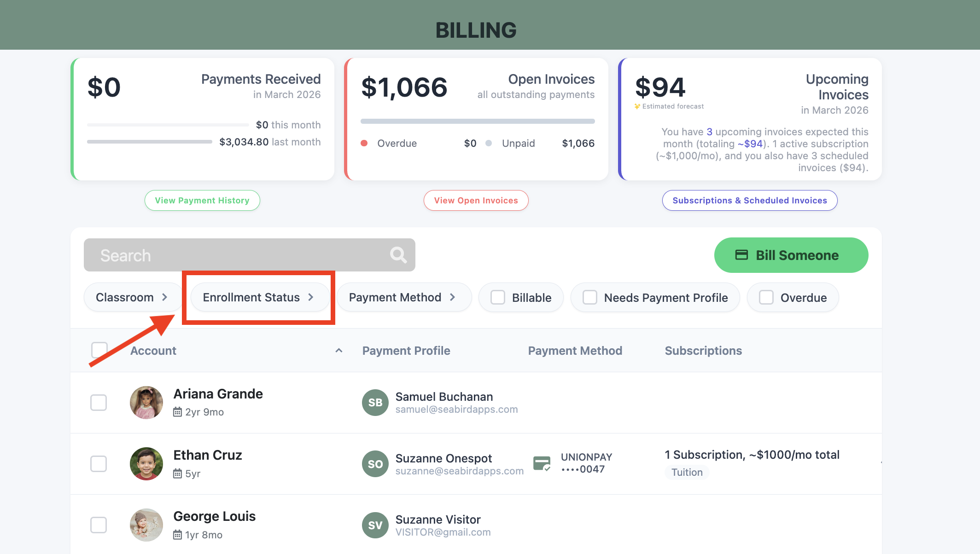The height and width of the screenshot is (554, 980).
Task: Expand the Payment Method filter
Action: click(x=402, y=297)
